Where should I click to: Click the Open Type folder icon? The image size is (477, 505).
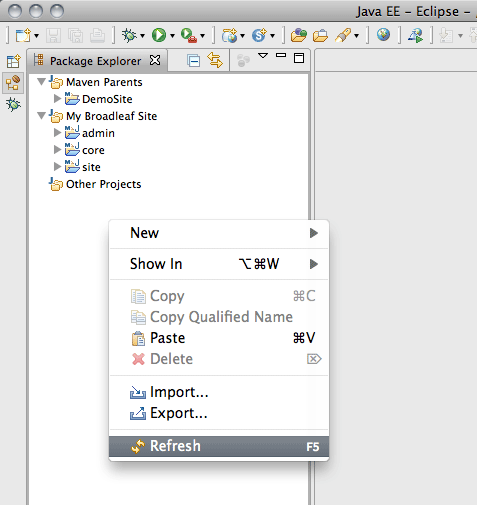(x=298, y=35)
